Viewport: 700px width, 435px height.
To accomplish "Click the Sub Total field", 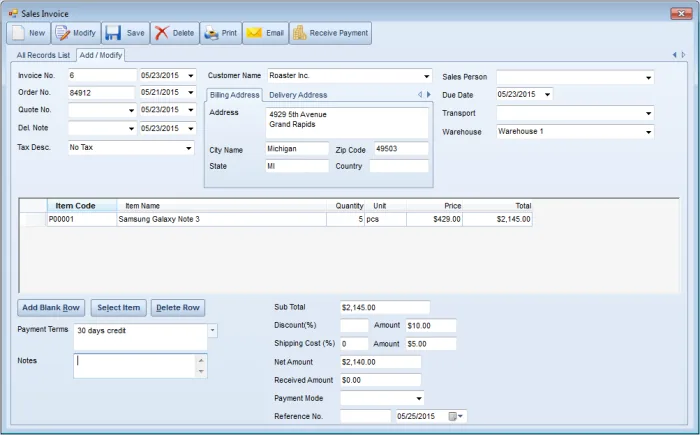I will point(385,307).
